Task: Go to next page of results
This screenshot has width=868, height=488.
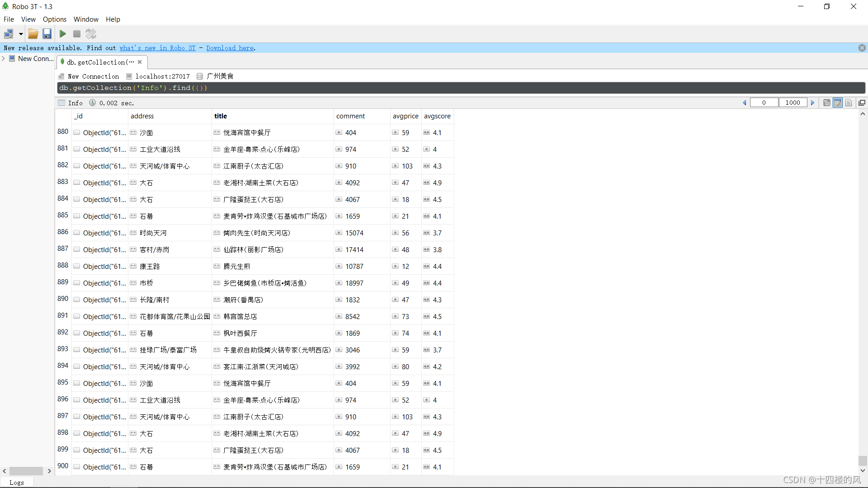Action: 812,103
